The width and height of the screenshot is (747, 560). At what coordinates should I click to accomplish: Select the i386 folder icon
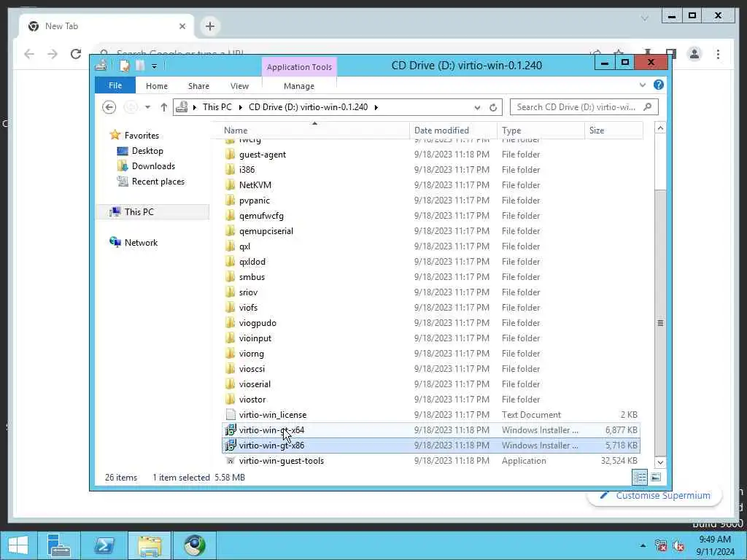(x=231, y=169)
